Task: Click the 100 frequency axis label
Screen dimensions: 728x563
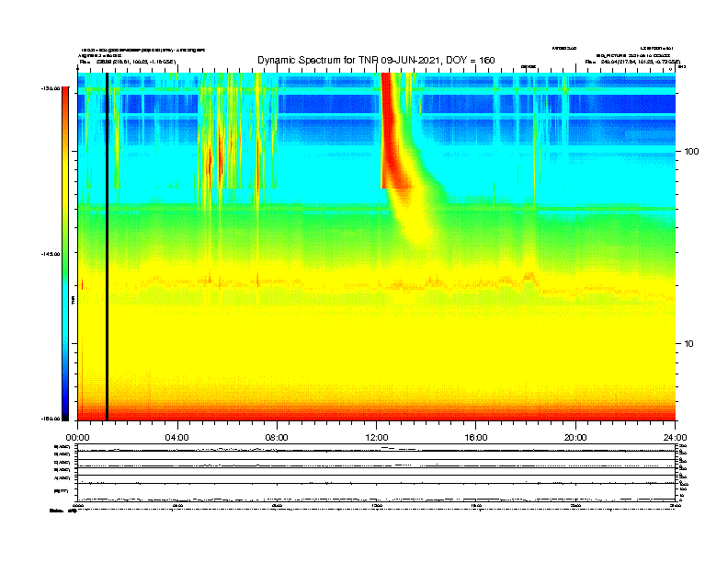Action: (691, 152)
